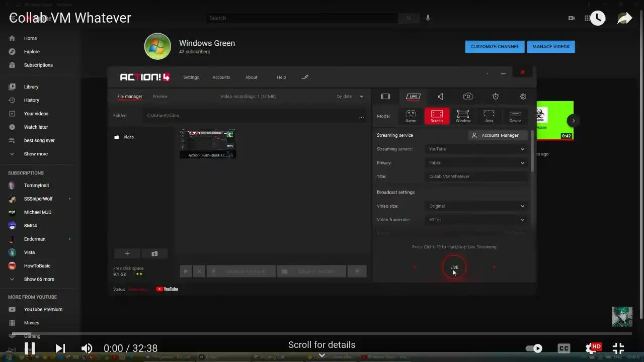644x362 pixels.
Task: Start streaming with round LIVE button
Action: pos(454,267)
